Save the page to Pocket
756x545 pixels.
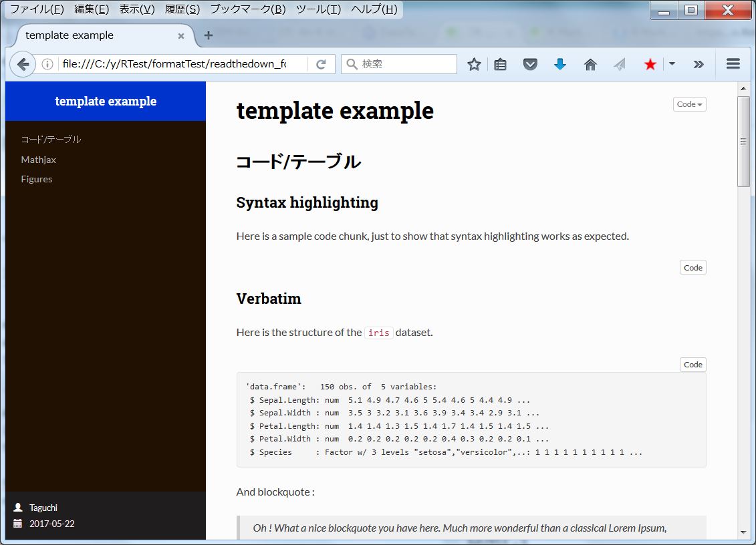point(530,64)
